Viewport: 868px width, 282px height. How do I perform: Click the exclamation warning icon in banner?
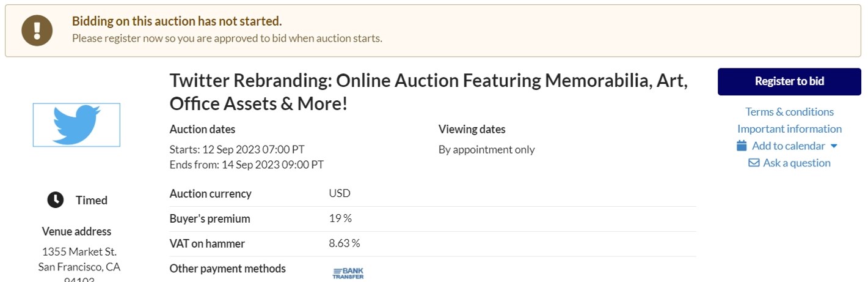[x=37, y=30]
